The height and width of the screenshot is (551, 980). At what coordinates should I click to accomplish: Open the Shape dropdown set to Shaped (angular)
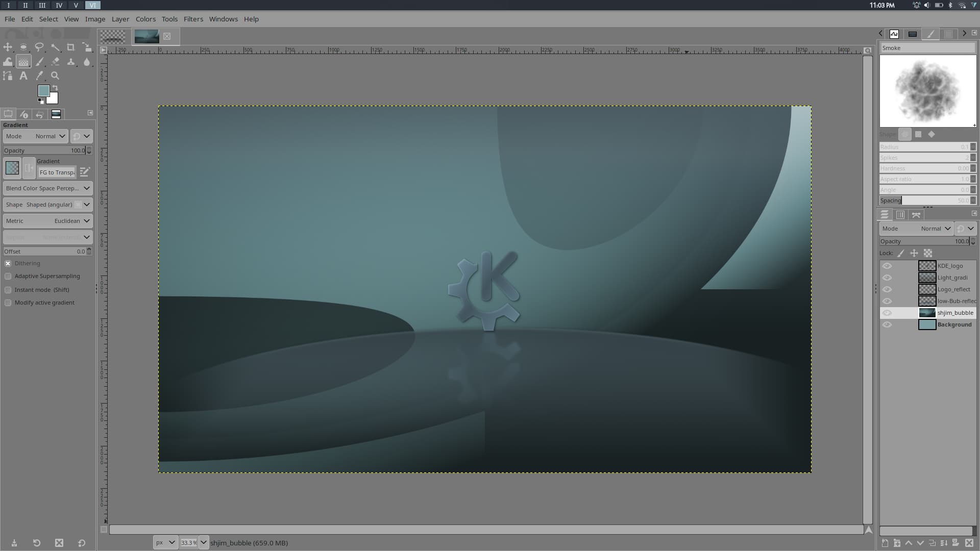point(48,205)
